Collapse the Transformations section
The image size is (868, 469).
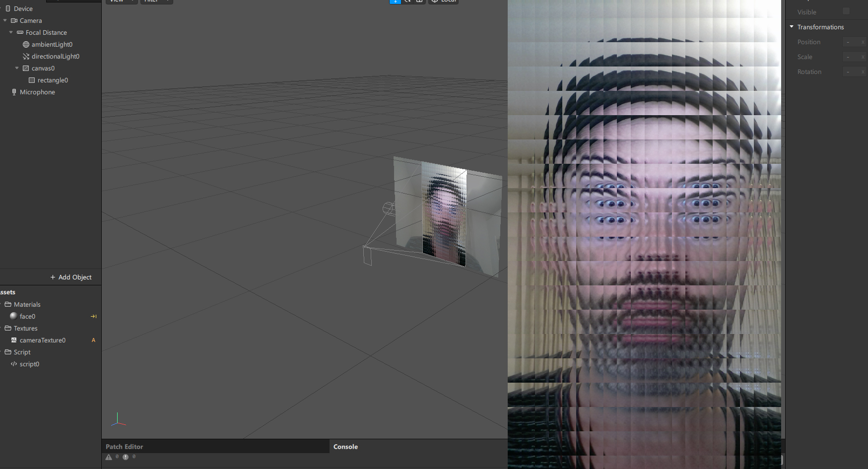pos(792,27)
